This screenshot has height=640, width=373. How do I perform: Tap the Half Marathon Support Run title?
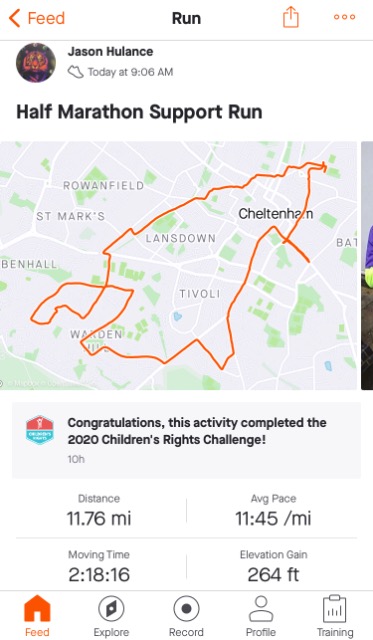coord(139,112)
